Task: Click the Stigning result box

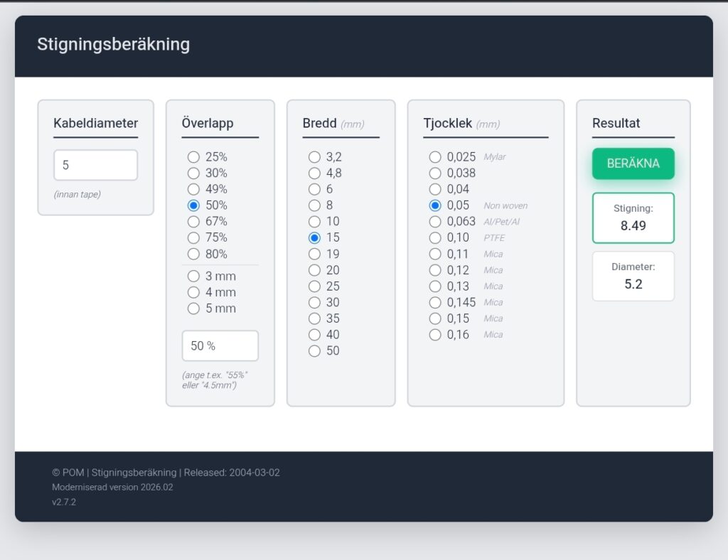Action: (633, 218)
